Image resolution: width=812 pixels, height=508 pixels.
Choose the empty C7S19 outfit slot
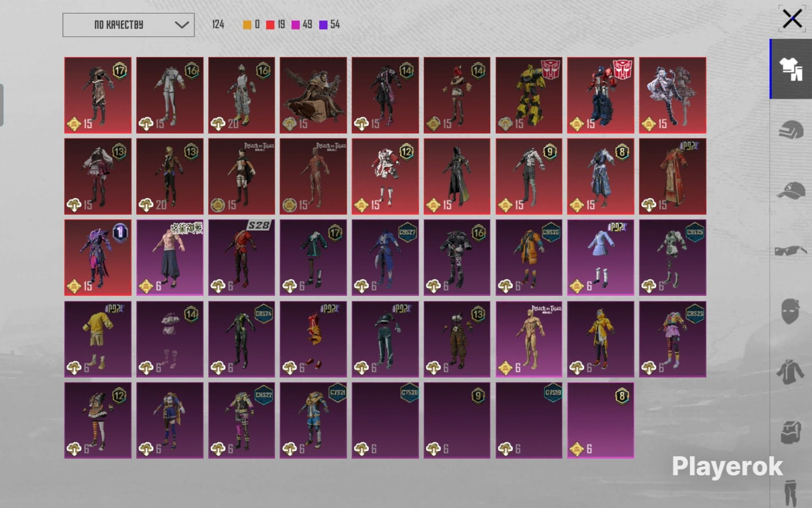click(529, 420)
